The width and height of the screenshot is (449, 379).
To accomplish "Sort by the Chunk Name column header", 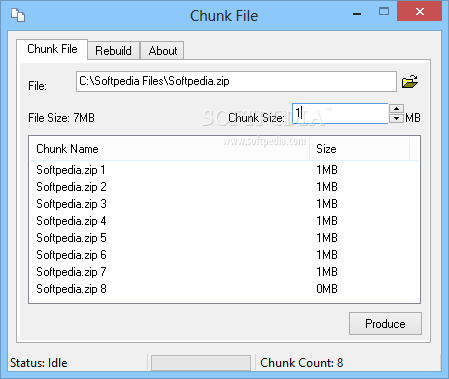I will tap(170, 149).
